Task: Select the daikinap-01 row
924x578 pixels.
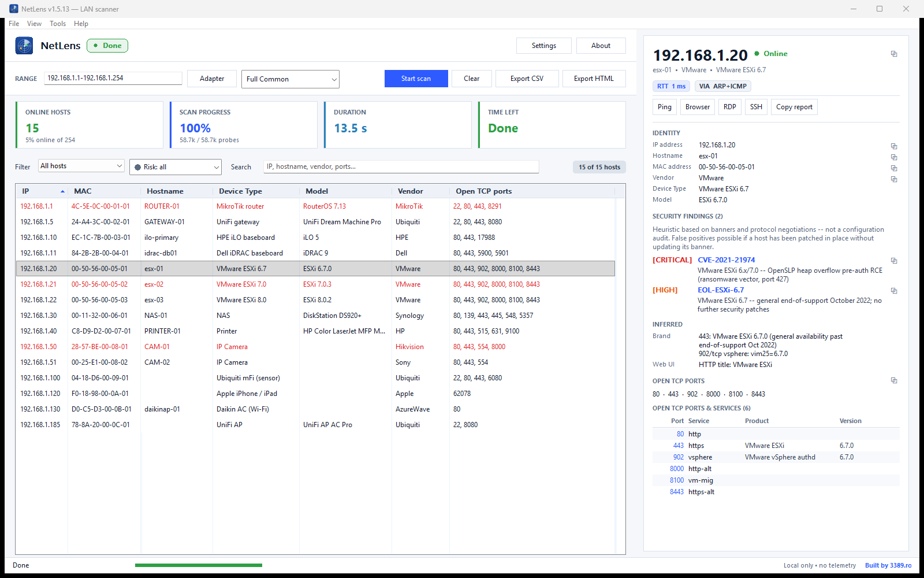Action: tap(315, 409)
